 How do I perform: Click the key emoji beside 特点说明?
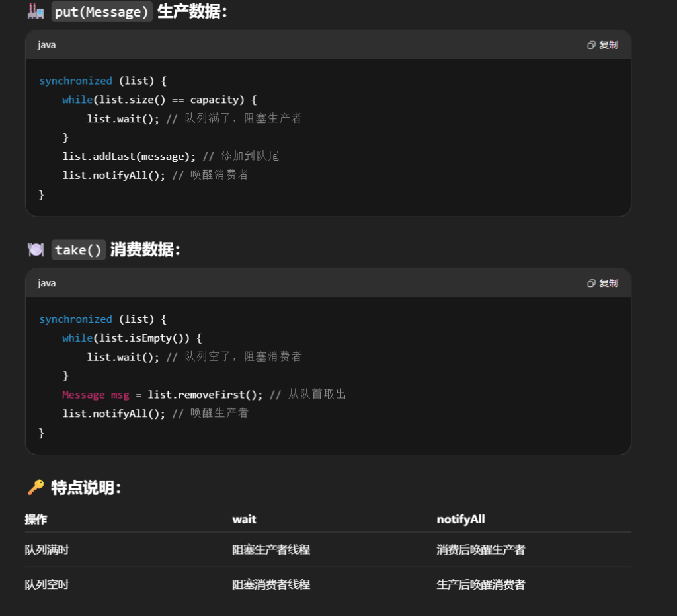coord(36,488)
